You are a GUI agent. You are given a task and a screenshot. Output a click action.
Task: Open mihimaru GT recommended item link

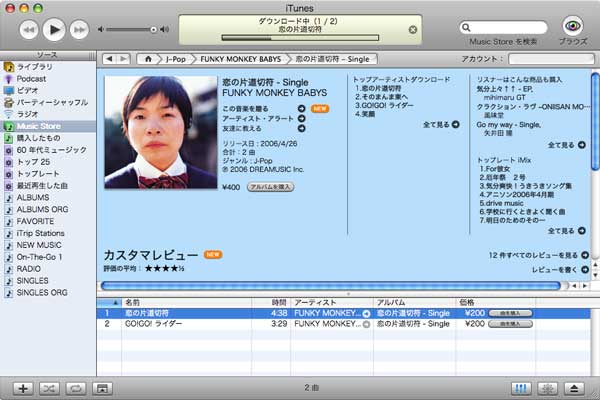coord(504,98)
